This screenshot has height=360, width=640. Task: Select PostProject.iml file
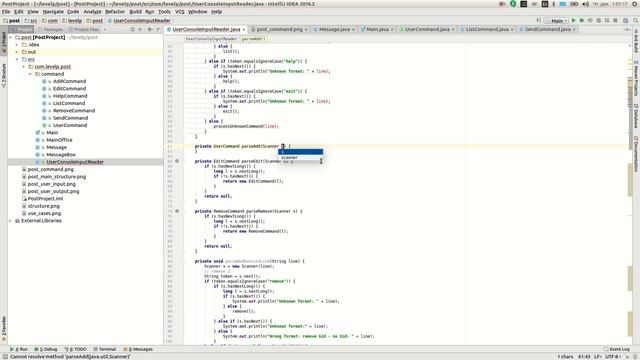[45, 199]
